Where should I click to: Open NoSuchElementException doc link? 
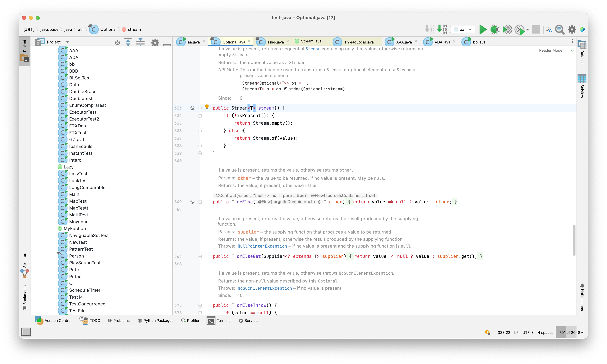pos(264,288)
